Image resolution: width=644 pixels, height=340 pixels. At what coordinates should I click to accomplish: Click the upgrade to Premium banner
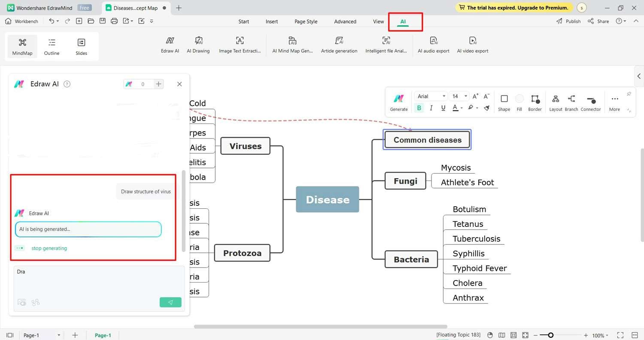pos(514,8)
